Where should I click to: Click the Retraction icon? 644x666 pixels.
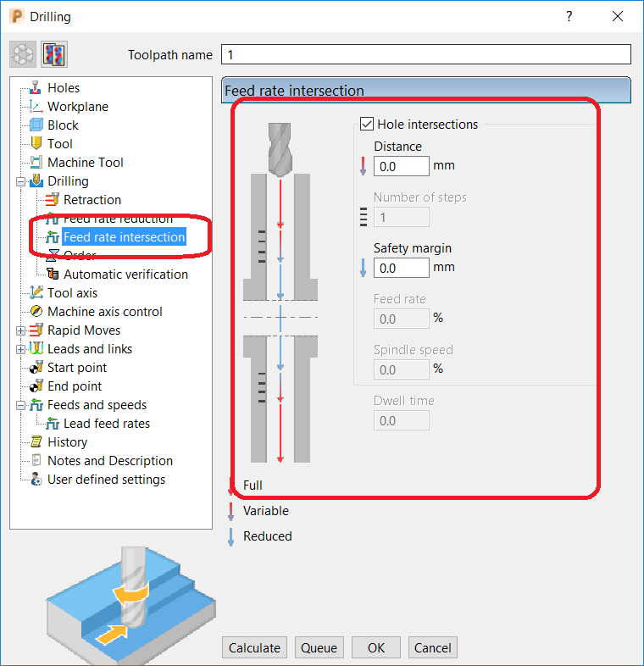pos(52,199)
